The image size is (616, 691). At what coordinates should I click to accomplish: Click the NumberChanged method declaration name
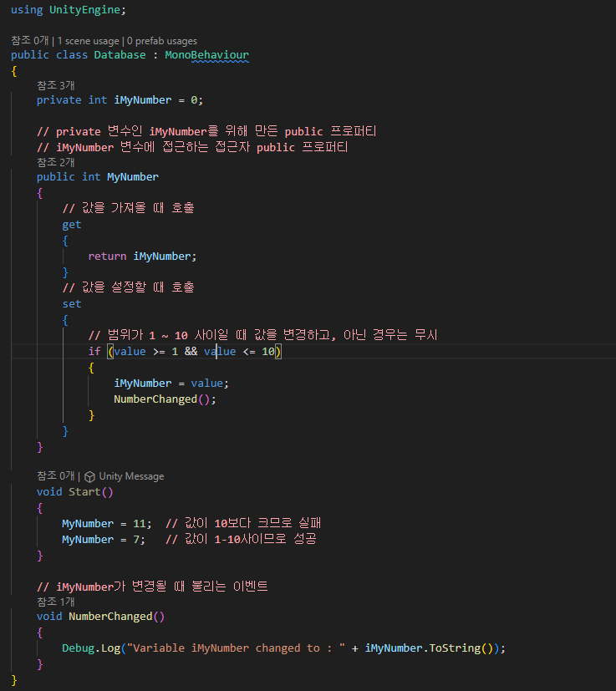tap(110, 617)
